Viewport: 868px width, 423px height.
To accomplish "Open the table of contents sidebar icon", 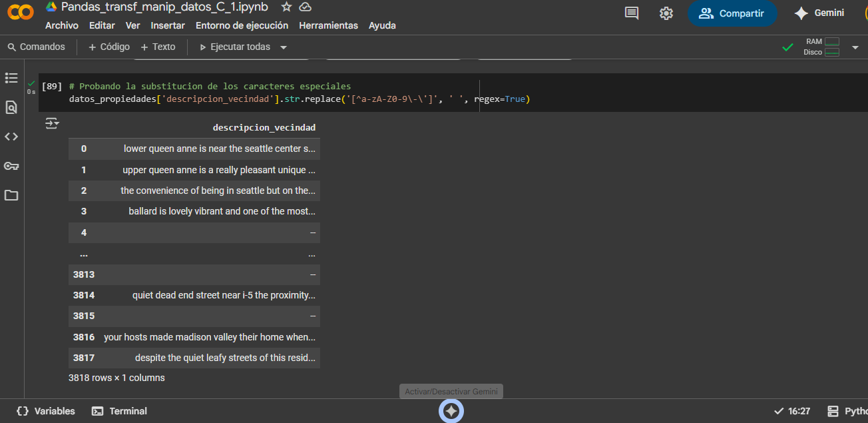I will 11,78.
